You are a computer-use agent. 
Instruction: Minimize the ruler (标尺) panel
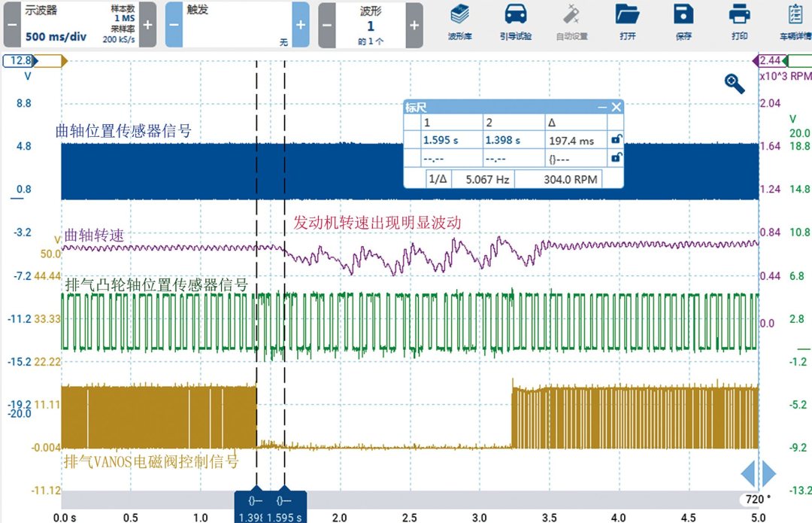coord(601,108)
